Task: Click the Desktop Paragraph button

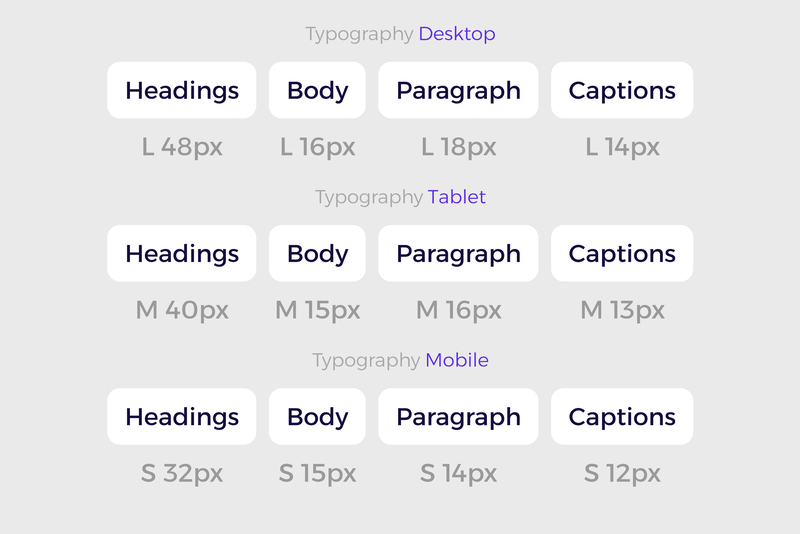Action: 458,91
